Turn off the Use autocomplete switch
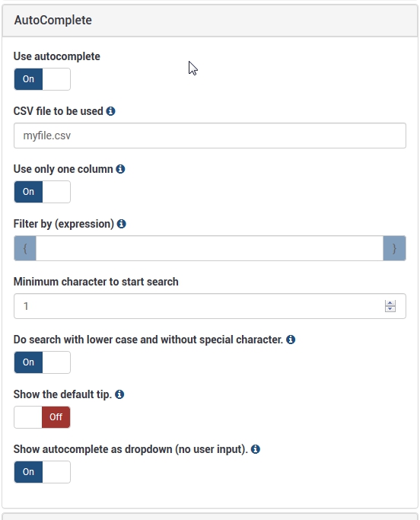 tap(42, 79)
